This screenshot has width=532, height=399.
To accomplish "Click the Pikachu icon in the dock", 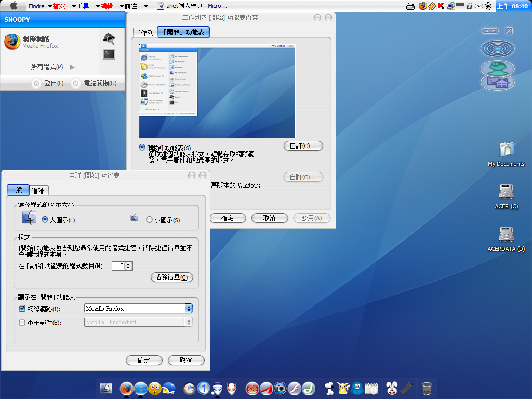I will [343, 388].
